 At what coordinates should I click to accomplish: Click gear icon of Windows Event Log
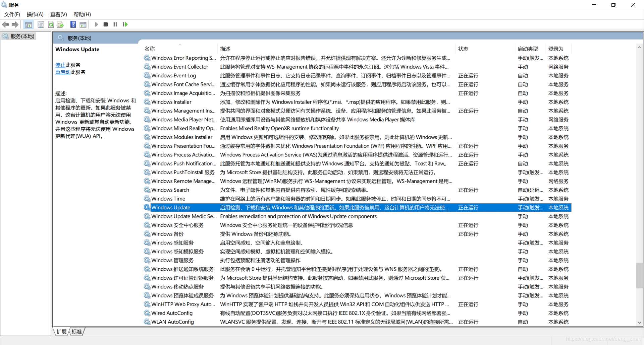(147, 75)
